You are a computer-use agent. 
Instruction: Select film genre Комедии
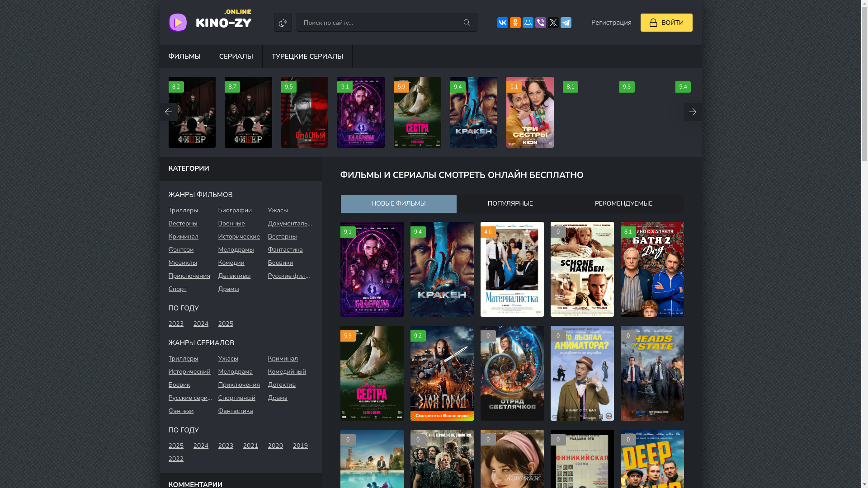click(231, 263)
